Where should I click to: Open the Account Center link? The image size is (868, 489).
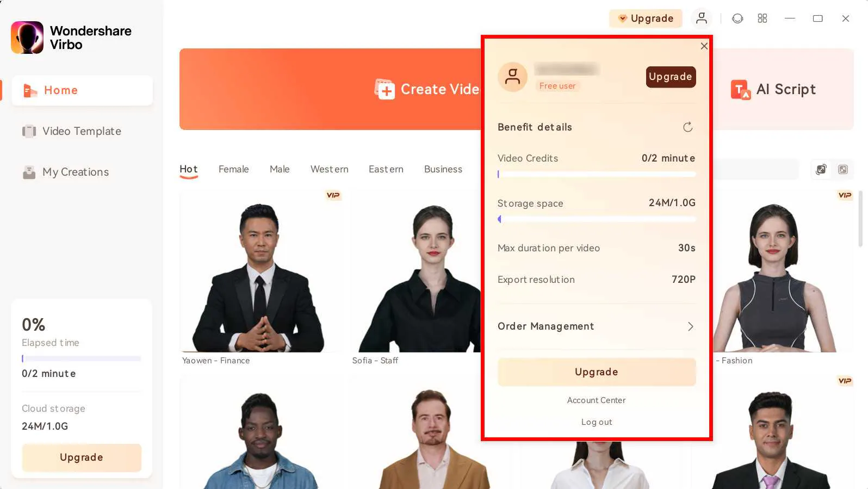(x=597, y=400)
